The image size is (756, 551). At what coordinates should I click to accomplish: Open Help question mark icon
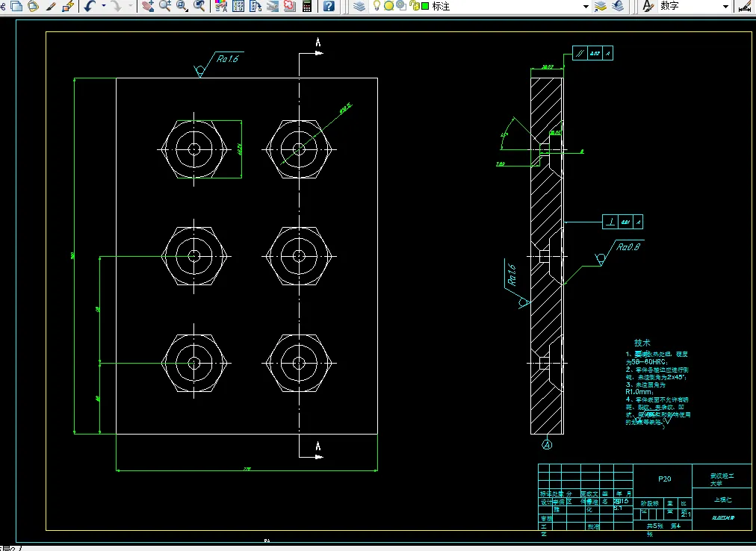click(329, 6)
